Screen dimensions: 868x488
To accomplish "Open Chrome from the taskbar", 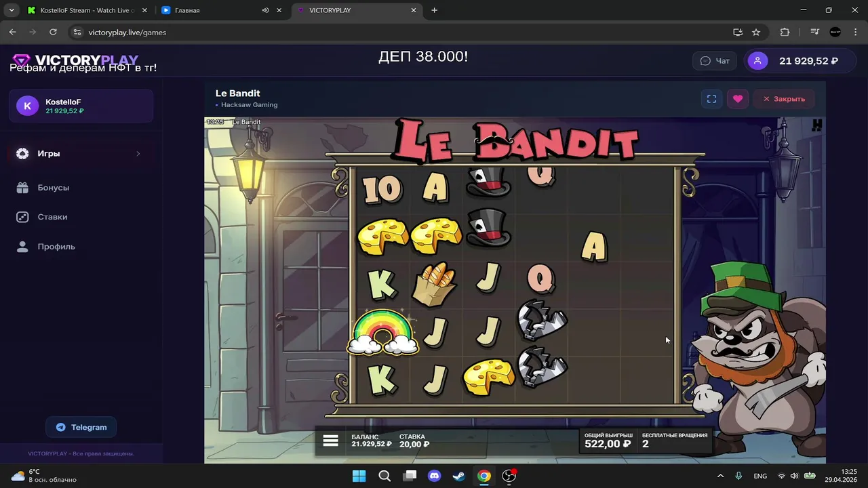I will (x=484, y=476).
